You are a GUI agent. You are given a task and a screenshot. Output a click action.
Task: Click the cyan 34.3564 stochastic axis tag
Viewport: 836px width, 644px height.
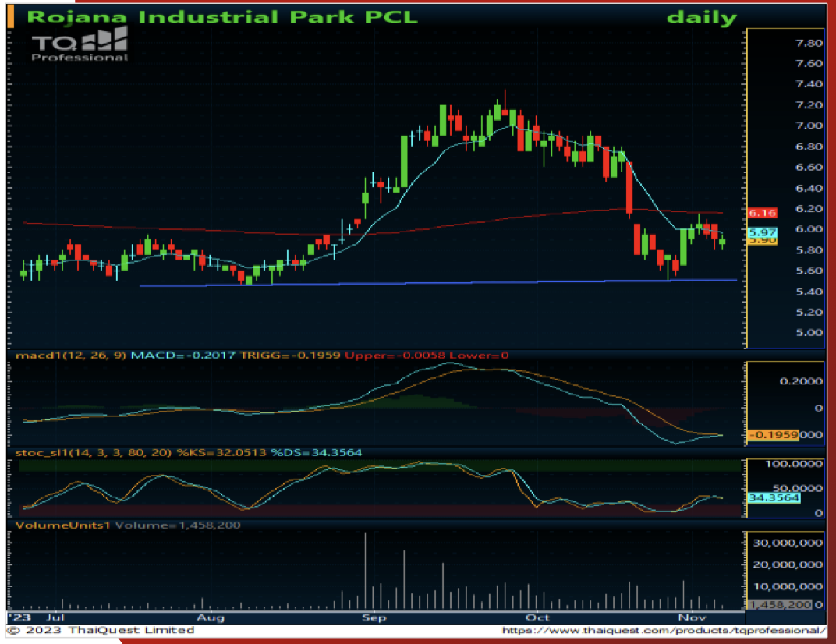pos(774,497)
